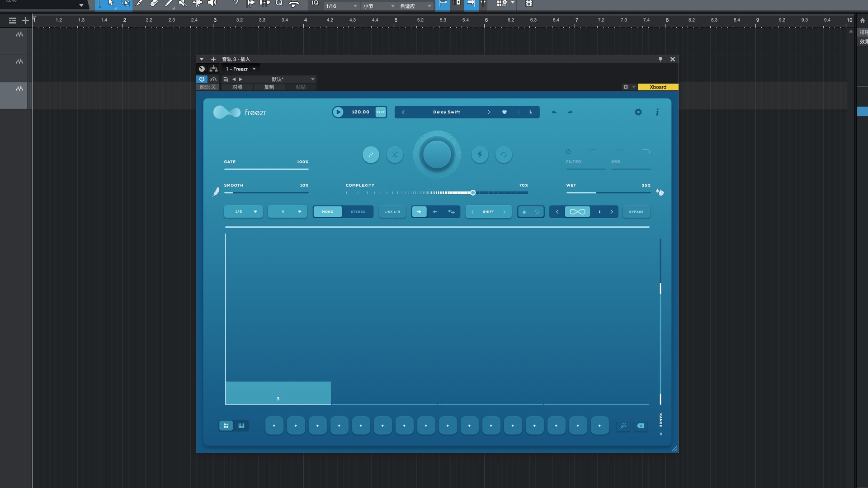
Task: Open plugin routing icon beside Freezr name
Action: point(213,69)
